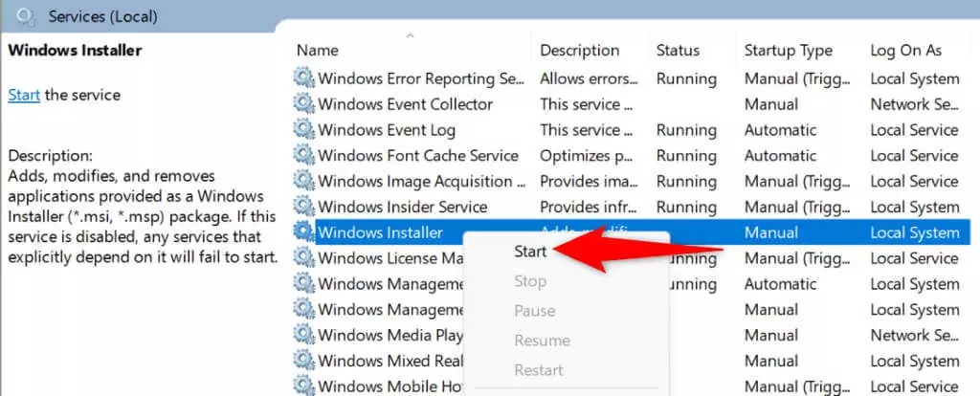Screen dimensions: 980x396
Task: Click the Services (Local) pane title
Action: [103, 16]
